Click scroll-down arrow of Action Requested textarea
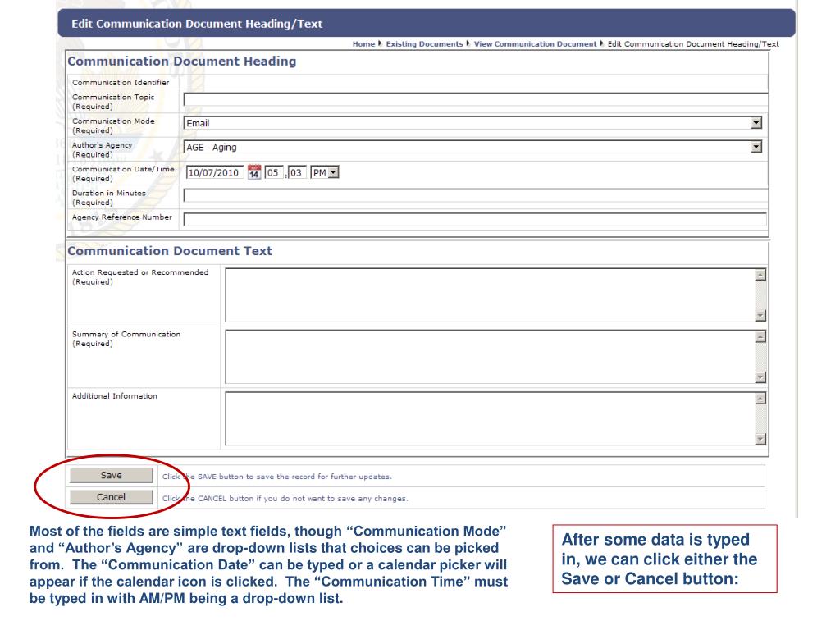This screenshot has height=630, width=840. (x=760, y=316)
